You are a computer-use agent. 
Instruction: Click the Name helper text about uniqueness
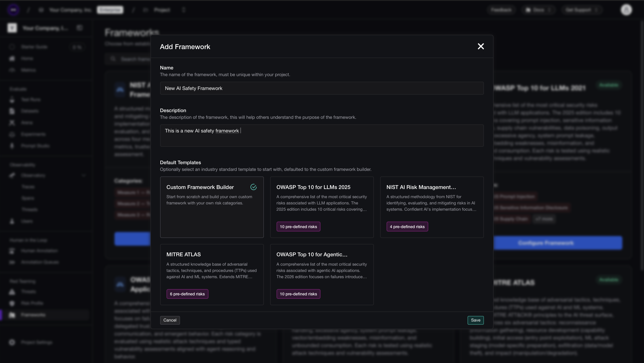click(225, 75)
